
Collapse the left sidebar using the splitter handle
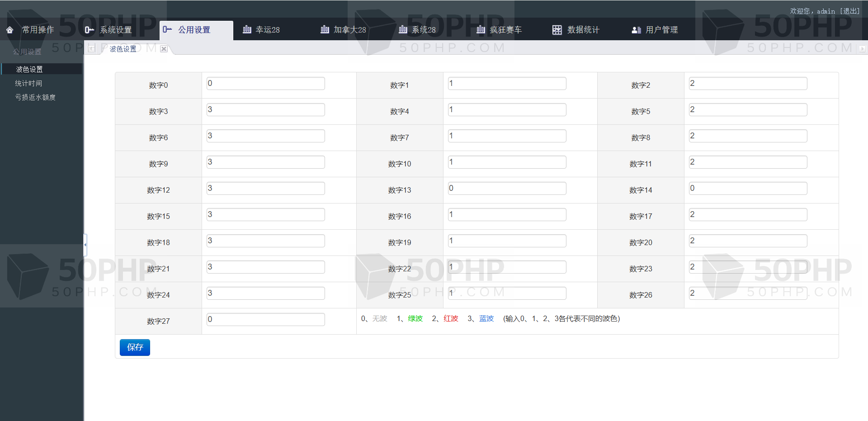(x=85, y=245)
